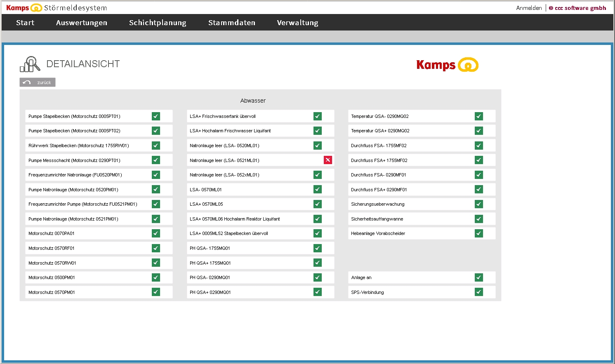Image resolution: width=615 pixels, height=364 pixels.
Task: Toggle the Sicherheitsauffangwanne status checkmark
Action: 478,219
